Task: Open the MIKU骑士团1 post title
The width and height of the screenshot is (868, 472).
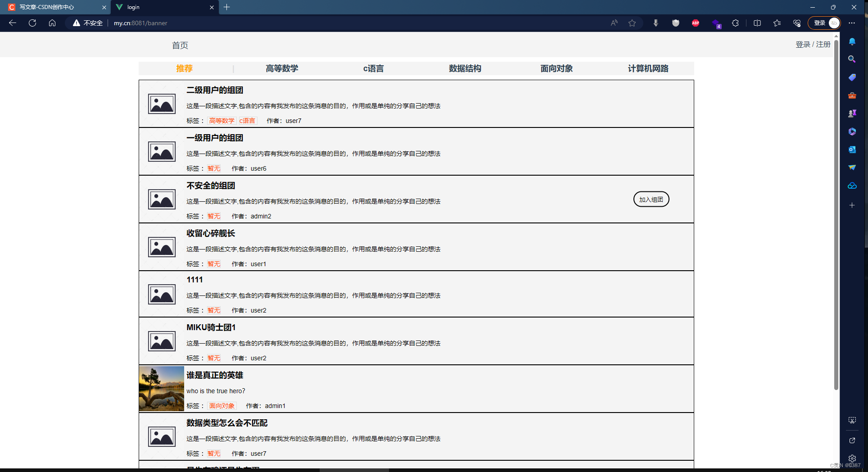Action: 211,327
